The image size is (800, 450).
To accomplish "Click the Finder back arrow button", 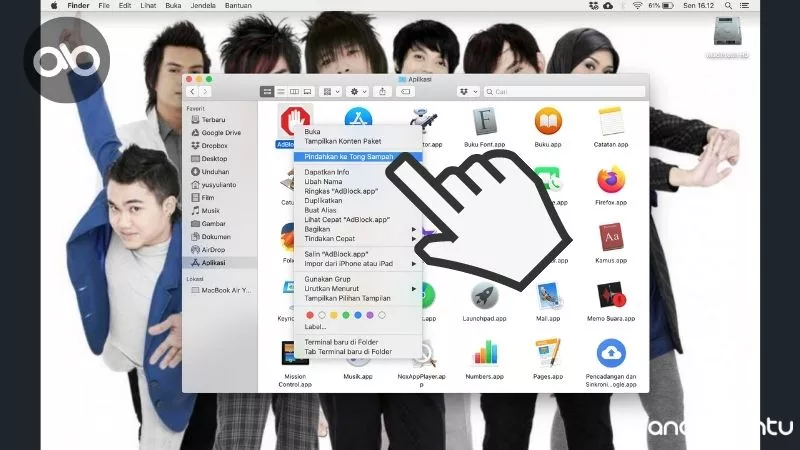I will (192, 92).
